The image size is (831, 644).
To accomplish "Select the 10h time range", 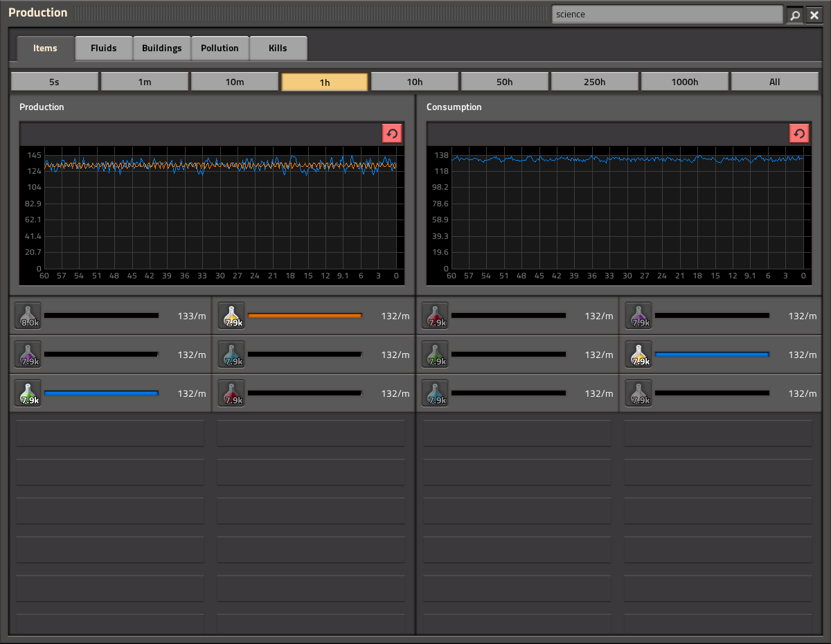I will (x=415, y=82).
